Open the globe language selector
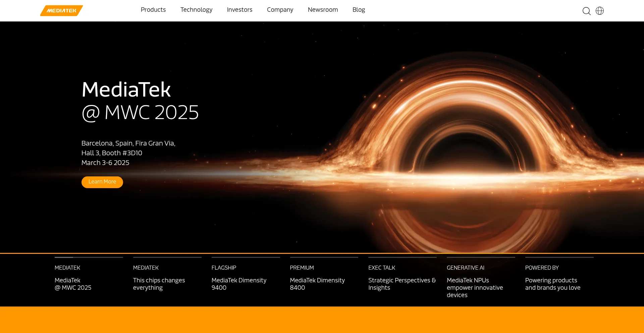The image size is (644, 333). 600,11
